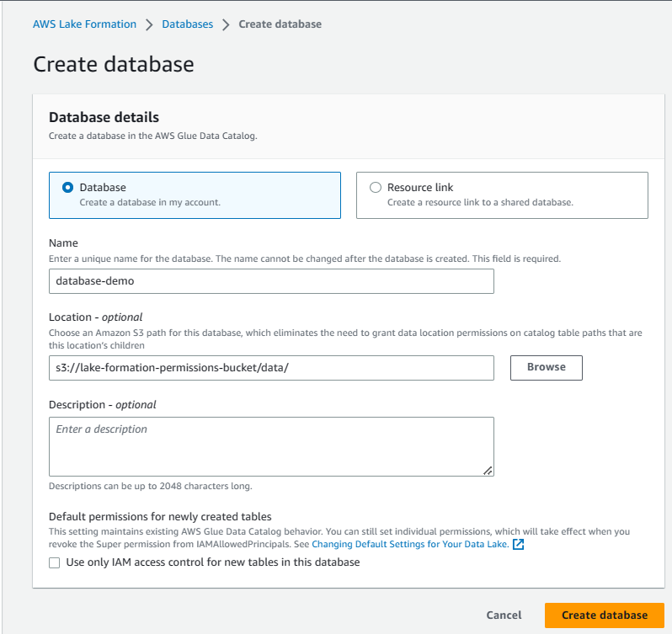The image size is (672, 634).
Task: Click chevron separator after Databases breadcrumb
Action: coord(226,24)
